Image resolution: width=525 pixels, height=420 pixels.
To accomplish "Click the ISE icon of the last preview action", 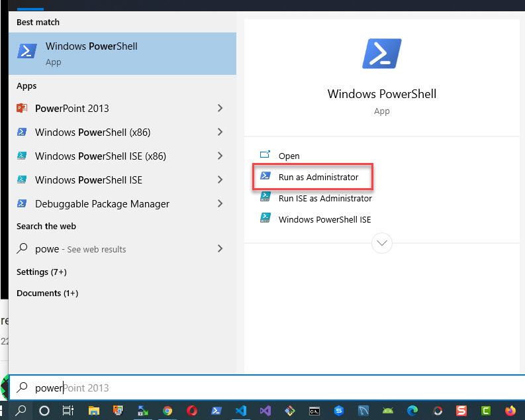I will pos(265,218).
